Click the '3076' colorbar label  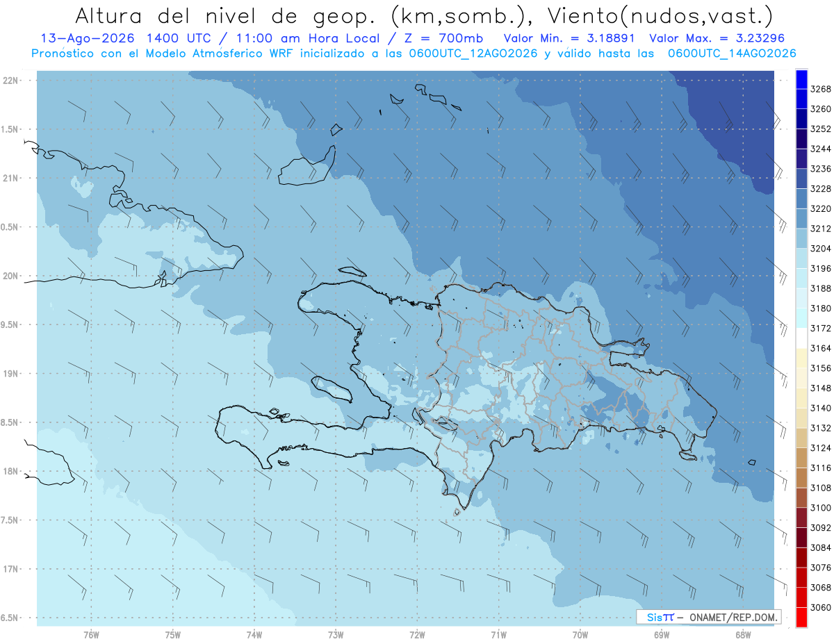[x=821, y=568]
